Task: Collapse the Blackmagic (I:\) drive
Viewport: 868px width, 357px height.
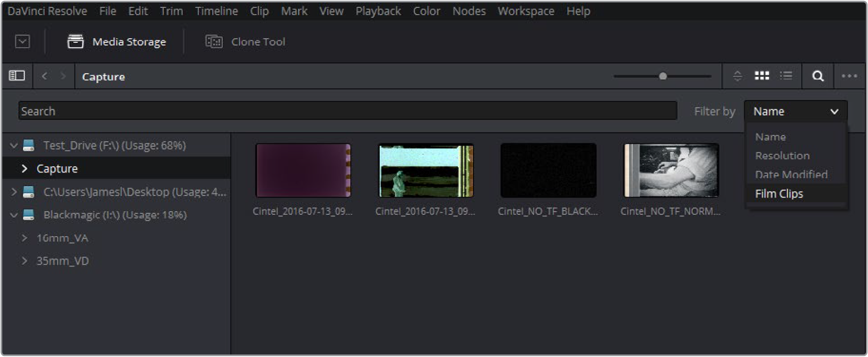Action: click(x=14, y=215)
